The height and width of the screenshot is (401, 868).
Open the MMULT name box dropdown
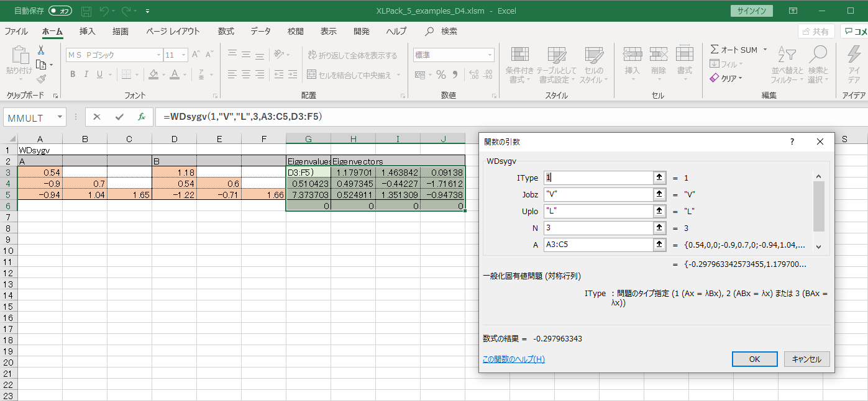tap(60, 117)
